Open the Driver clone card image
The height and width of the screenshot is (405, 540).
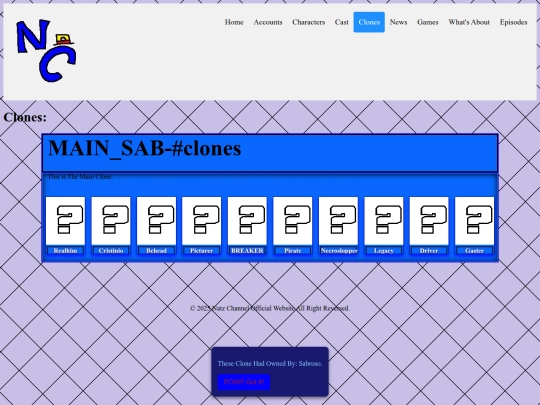pos(429,221)
